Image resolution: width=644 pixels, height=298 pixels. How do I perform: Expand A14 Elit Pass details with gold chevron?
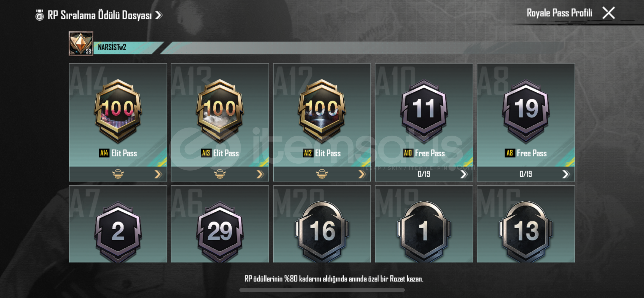tap(158, 174)
